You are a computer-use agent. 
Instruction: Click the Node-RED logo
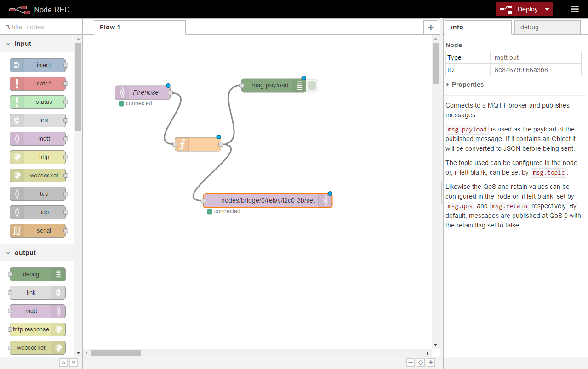[19, 9]
